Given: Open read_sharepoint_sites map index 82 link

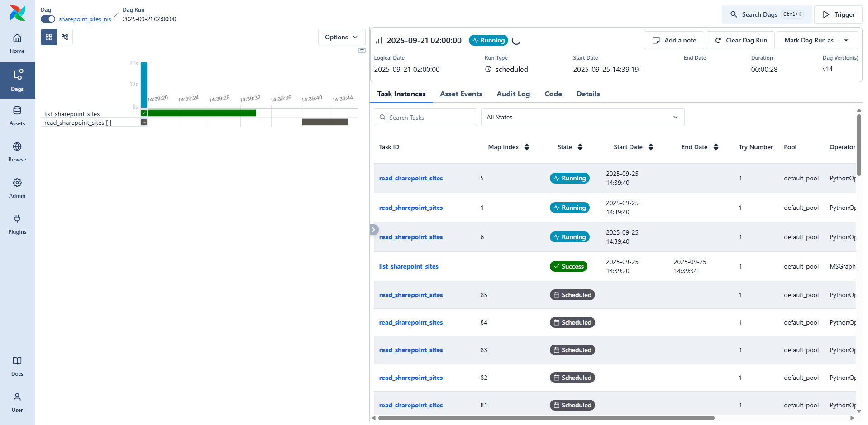Looking at the screenshot, I should (x=411, y=378).
